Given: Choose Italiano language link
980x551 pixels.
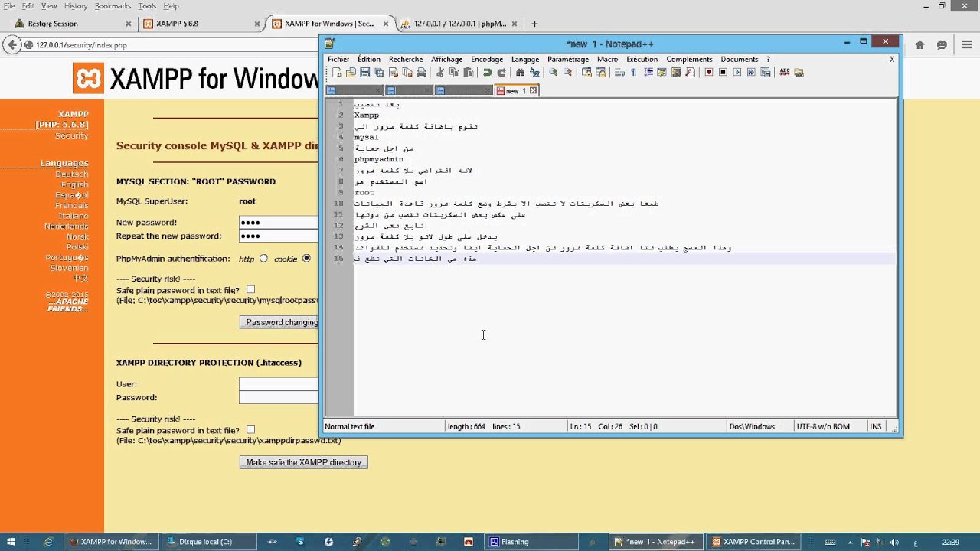Looking at the screenshot, I should pos(73,216).
